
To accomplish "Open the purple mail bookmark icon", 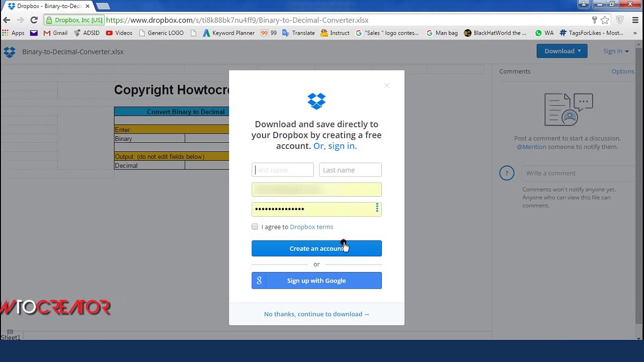I will [x=34, y=33].
